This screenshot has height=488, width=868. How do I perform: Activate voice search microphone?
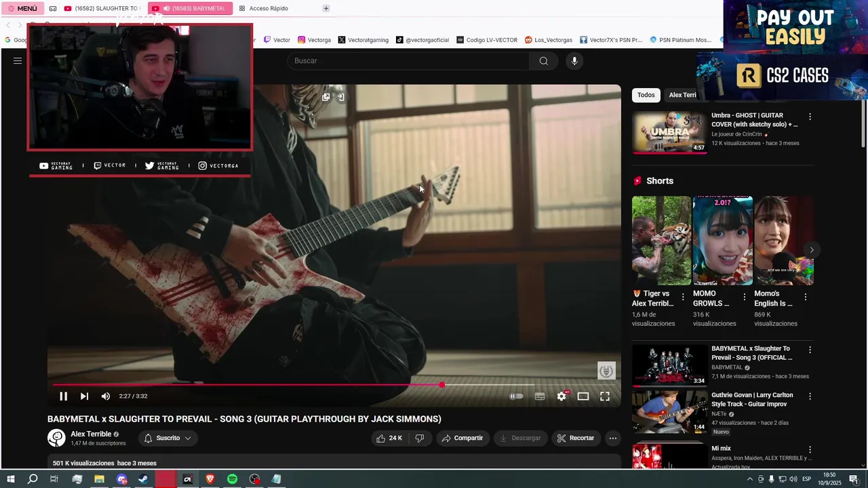(574, 61)
